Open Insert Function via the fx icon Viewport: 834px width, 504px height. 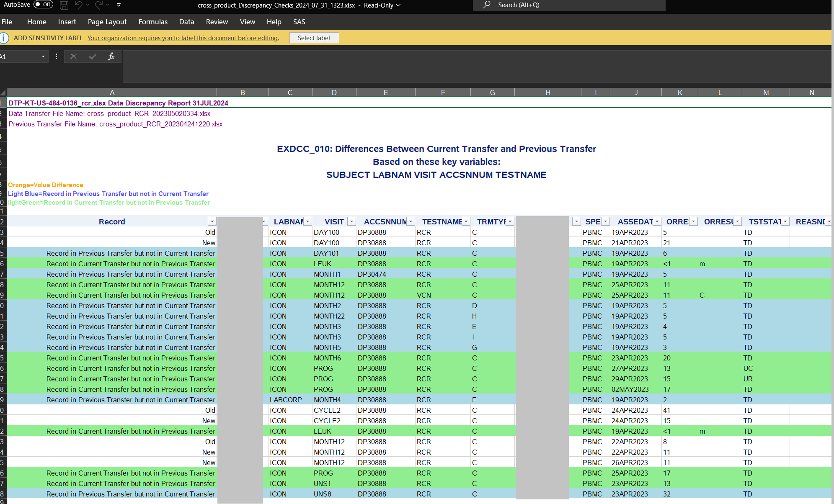(x=111, y=57)
